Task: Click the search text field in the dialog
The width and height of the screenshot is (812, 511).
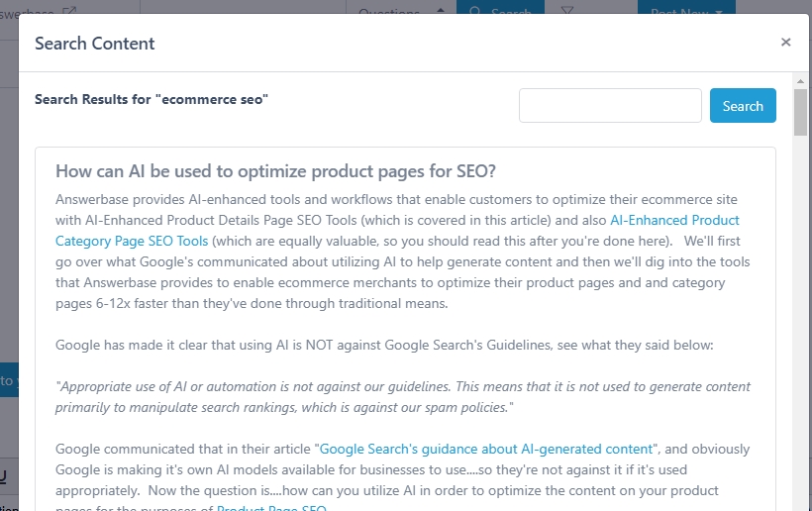Action: tap(610, 106)
